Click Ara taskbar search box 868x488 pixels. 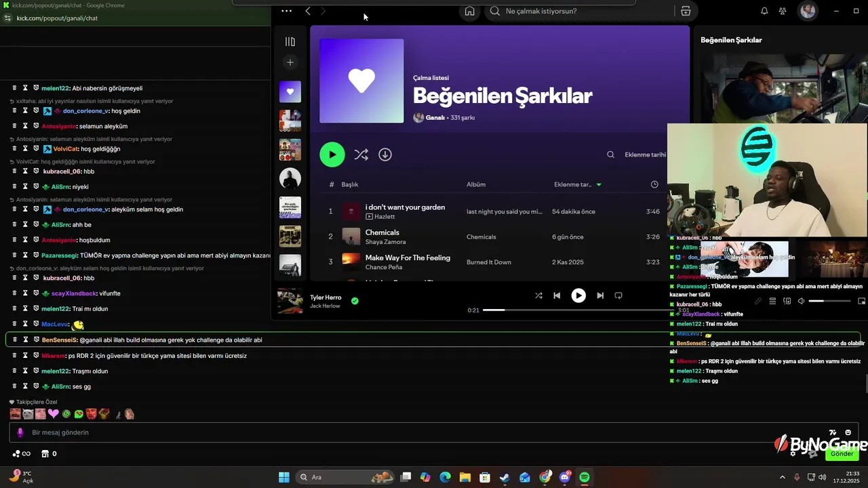pyautogui.click(x=347, y=477)
